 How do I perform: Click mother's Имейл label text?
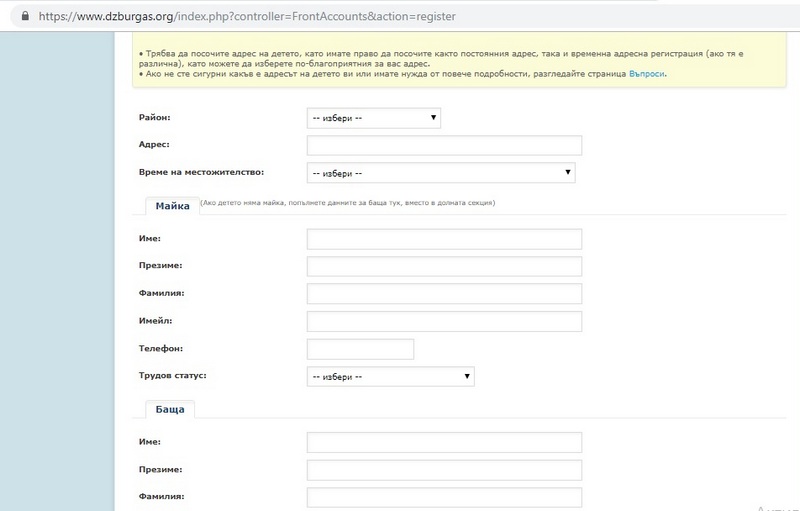156,321
